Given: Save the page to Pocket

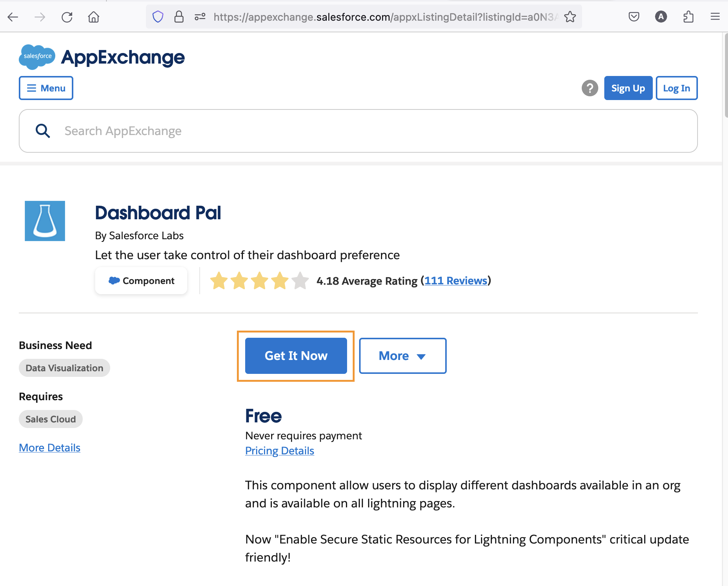Looking at the screenshot, I should 634,17.
